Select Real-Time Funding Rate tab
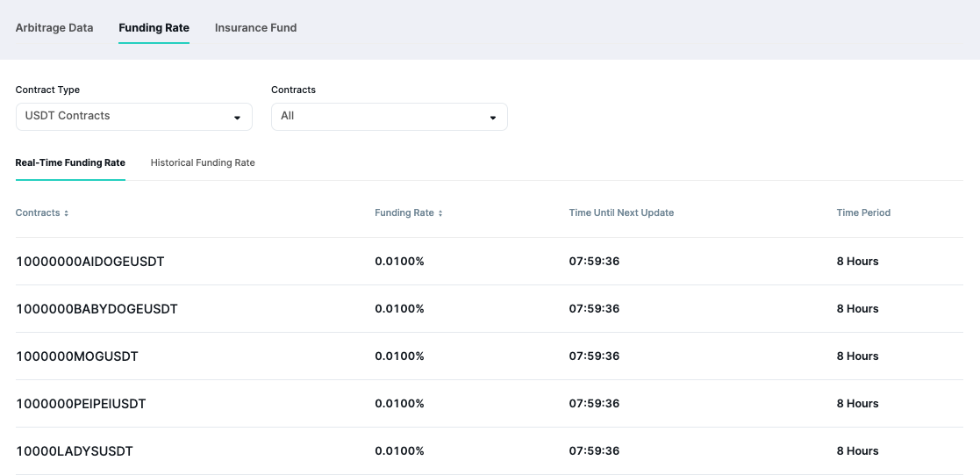This screenshot has width=980, height=475. 70,163
